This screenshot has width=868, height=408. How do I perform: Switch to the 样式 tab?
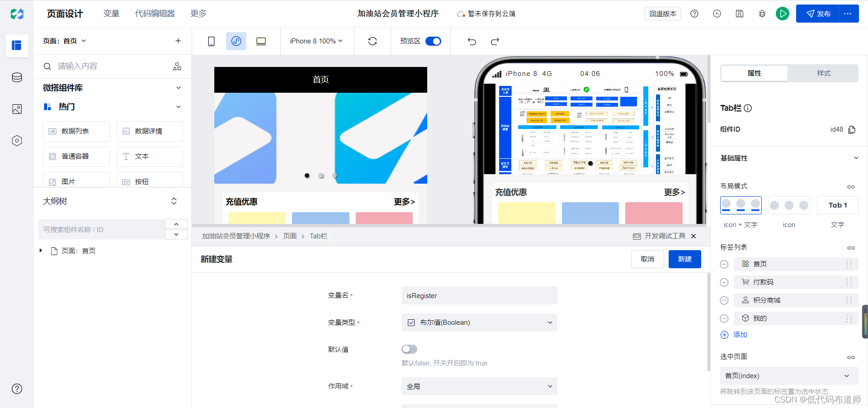(x=824, y=73)
